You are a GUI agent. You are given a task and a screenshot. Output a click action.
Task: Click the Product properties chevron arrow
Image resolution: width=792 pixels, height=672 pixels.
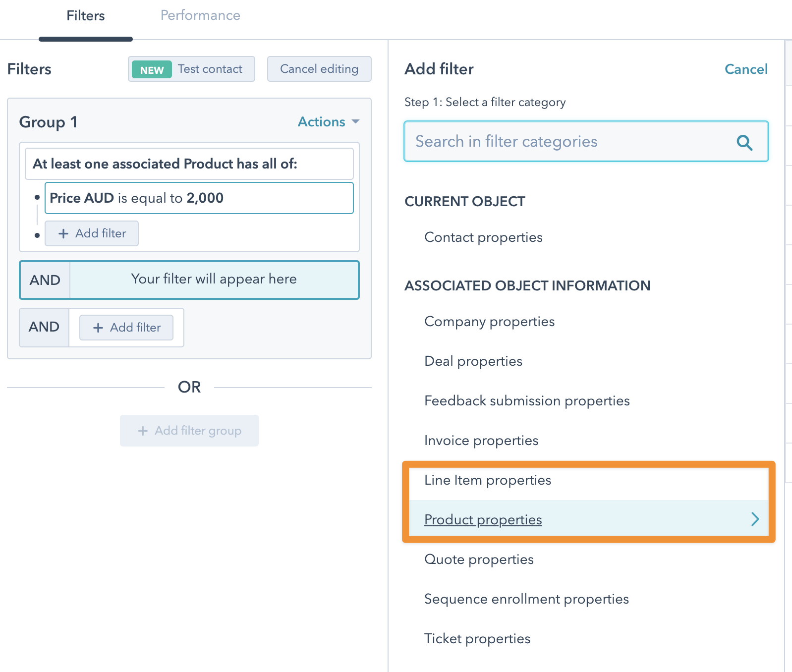click(x=755, y=519)
